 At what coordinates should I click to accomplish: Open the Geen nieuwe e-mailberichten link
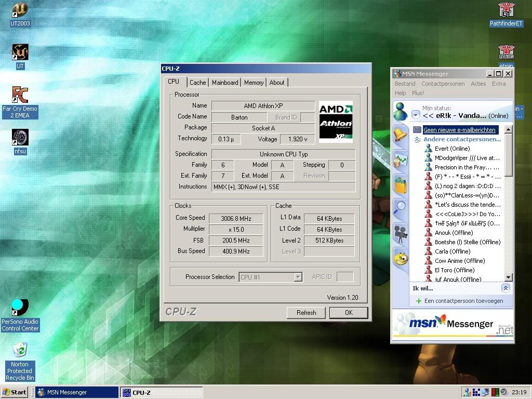(x=459, y=129)
